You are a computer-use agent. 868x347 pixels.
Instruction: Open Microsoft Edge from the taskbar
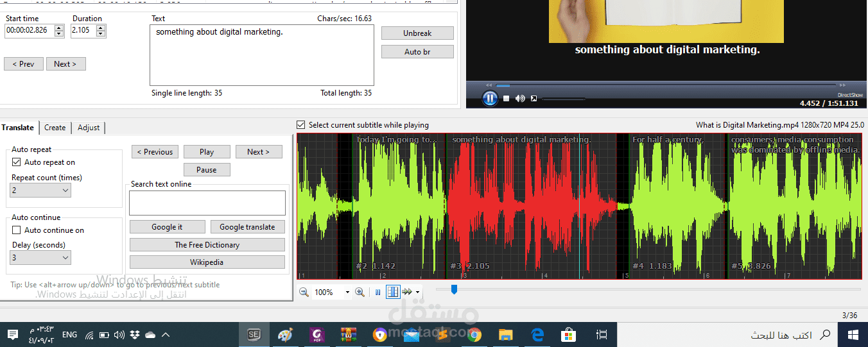pyautogui.click(x=537, y=334)
